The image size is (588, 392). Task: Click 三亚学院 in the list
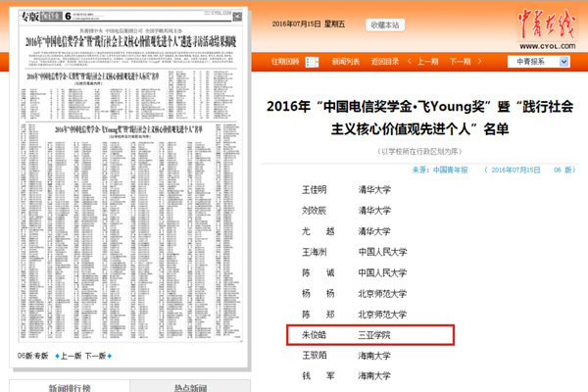374,335
